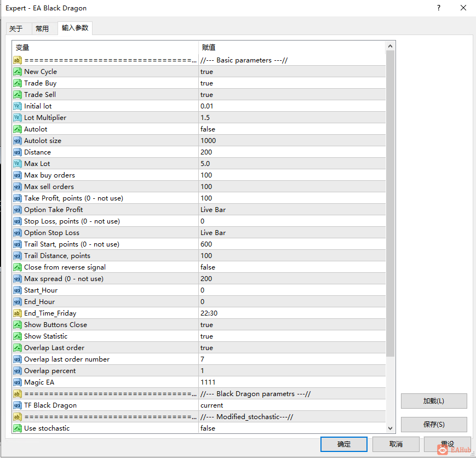Image resolution: width=476 pixels, height=458 pixels.
Task: Select Trade Sell value true
Action: pos(207,95)
